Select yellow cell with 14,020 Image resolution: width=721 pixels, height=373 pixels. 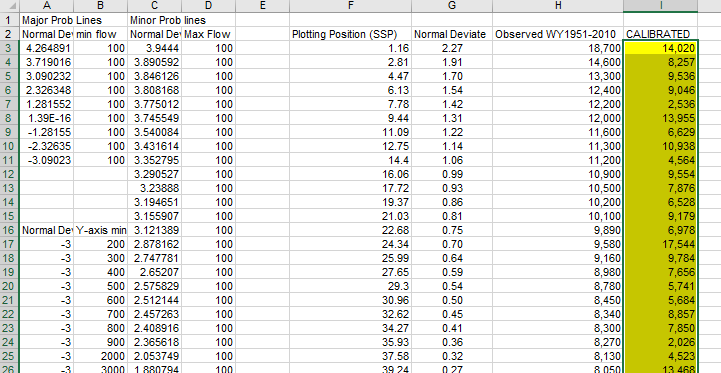[x=660, y=48]
